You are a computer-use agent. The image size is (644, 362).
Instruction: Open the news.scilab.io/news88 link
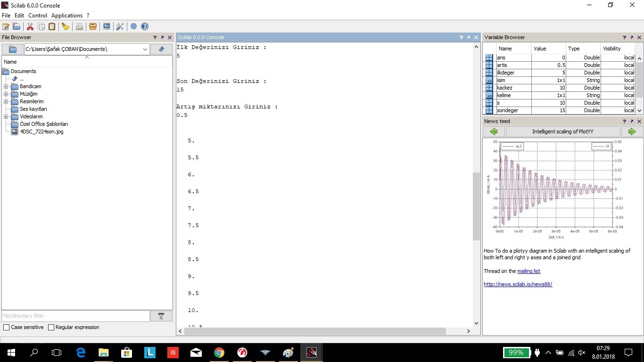point(518,284)
